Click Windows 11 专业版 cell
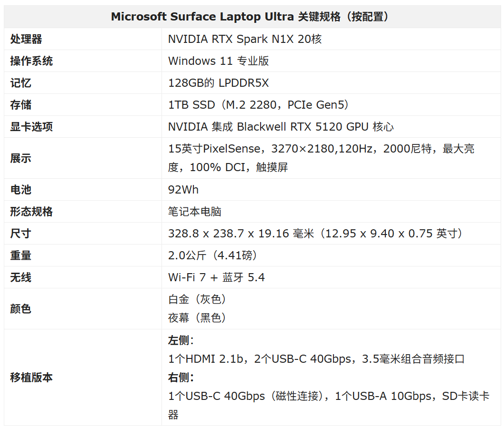The image size is (504, 429). [219, 61]
